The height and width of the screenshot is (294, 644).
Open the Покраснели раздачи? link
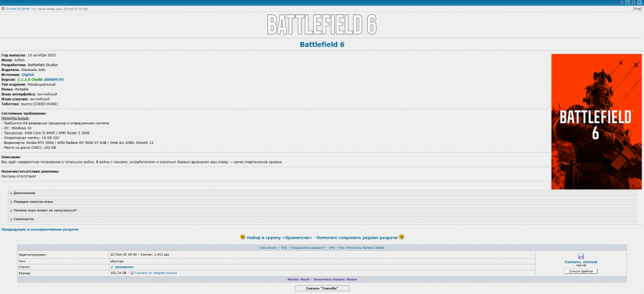(x=308, y=248)
